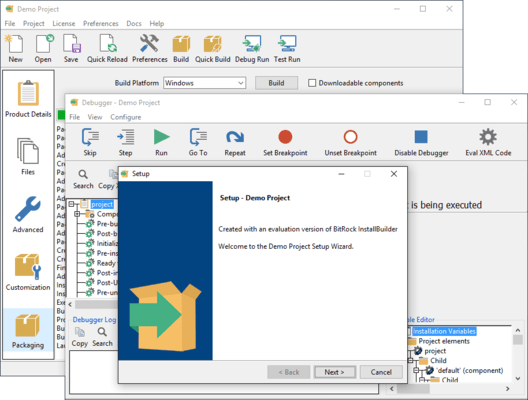This screenshot has height=400, width=528.
Task: Click scroll-left arrow under project tree
Action: [x=70, y=304]
